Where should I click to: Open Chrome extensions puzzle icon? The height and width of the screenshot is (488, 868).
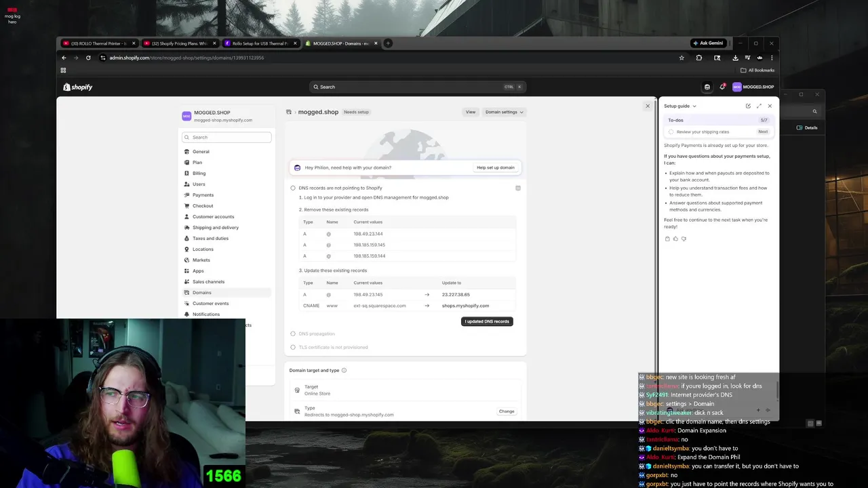[x=699, y=58]
